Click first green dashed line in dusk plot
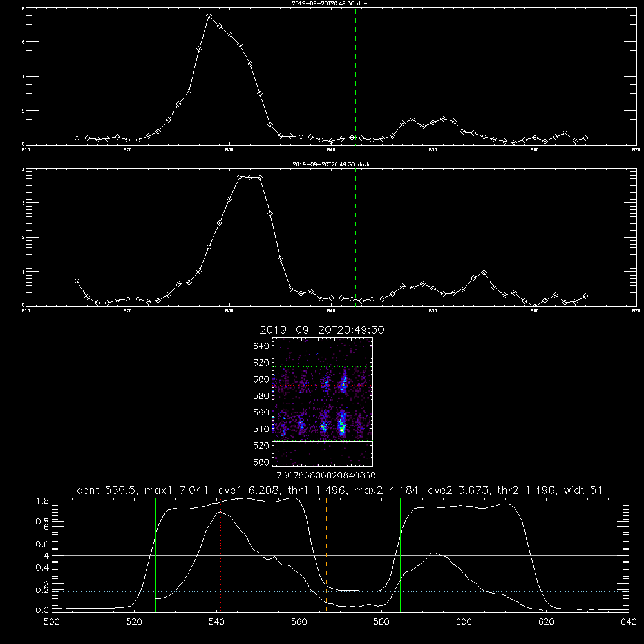The image size is (644, 644). (x=205, y=238)
